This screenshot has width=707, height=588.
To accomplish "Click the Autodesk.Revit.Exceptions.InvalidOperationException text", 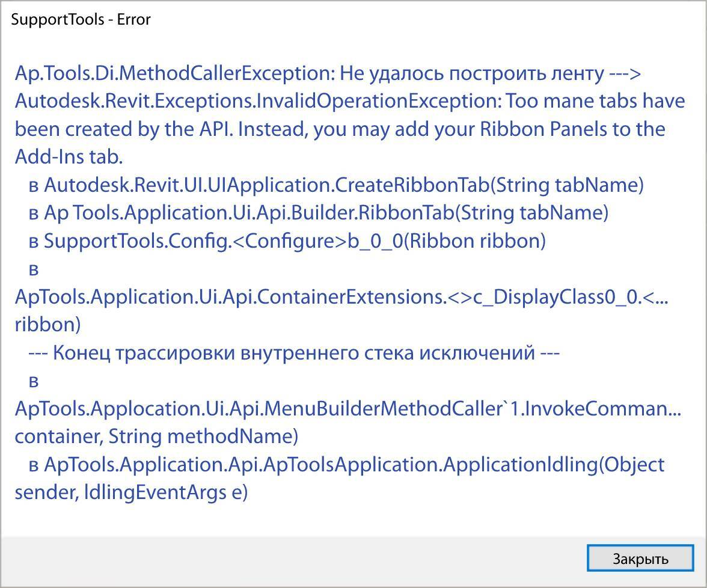I will pyautogui.click(x=257, y=101).
